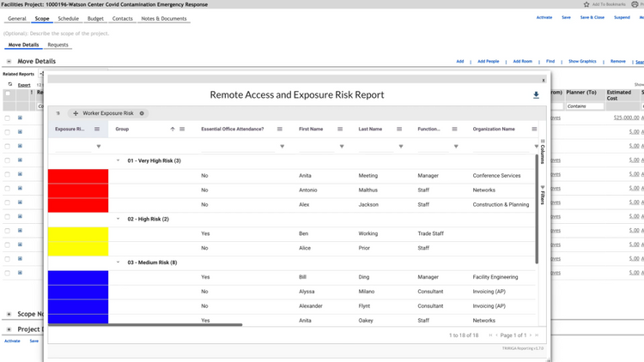This screenshot has height=362, width=644.
Task: Expand the Project section at bottom
Action: 9,329
